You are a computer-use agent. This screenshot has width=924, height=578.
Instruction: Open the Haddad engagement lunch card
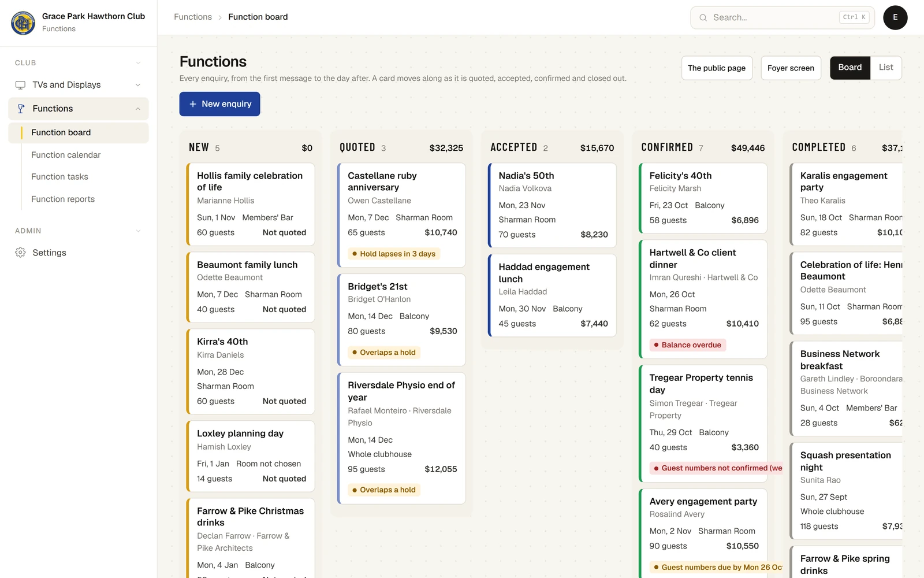tap(552, 295)
